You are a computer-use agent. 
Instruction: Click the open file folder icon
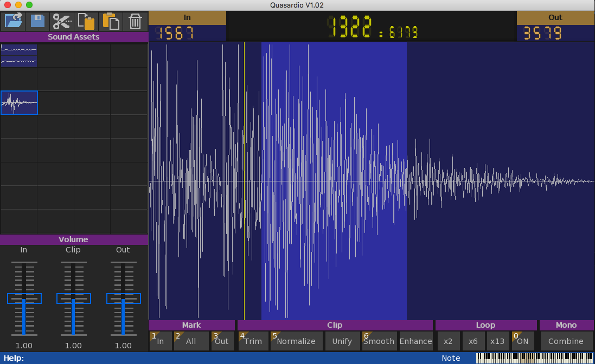(12, 22)
